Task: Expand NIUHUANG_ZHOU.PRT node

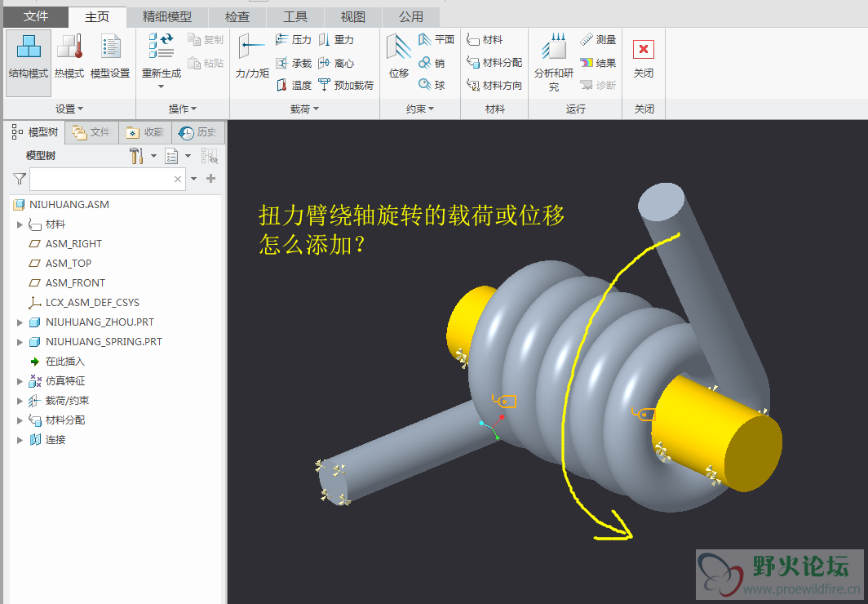Action: pos(20,322)
